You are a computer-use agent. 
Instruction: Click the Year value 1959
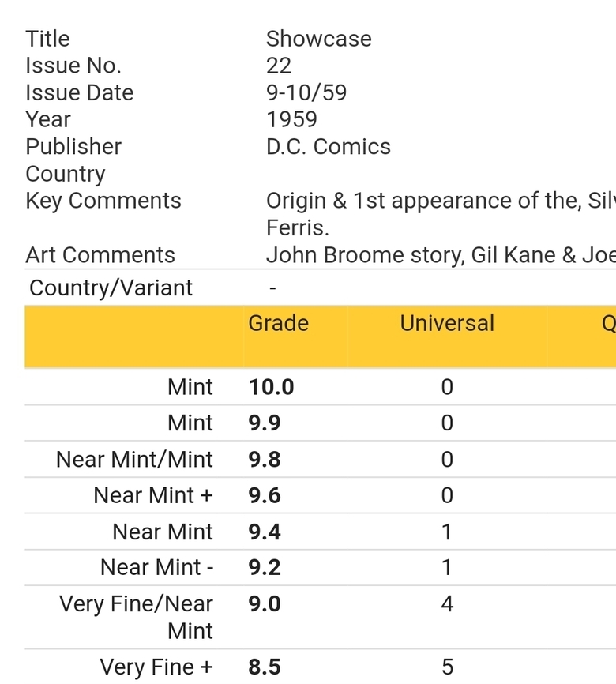point(291,119)
